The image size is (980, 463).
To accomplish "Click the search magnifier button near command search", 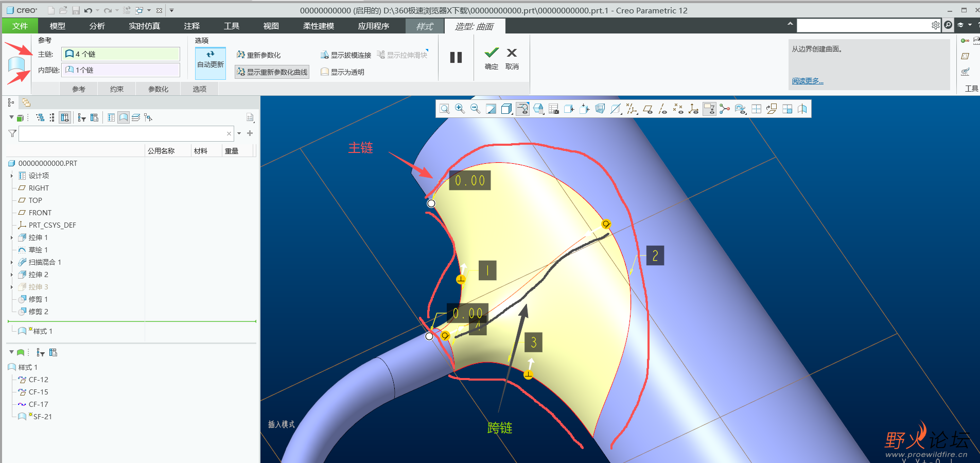I will click(x=948, y=25).
